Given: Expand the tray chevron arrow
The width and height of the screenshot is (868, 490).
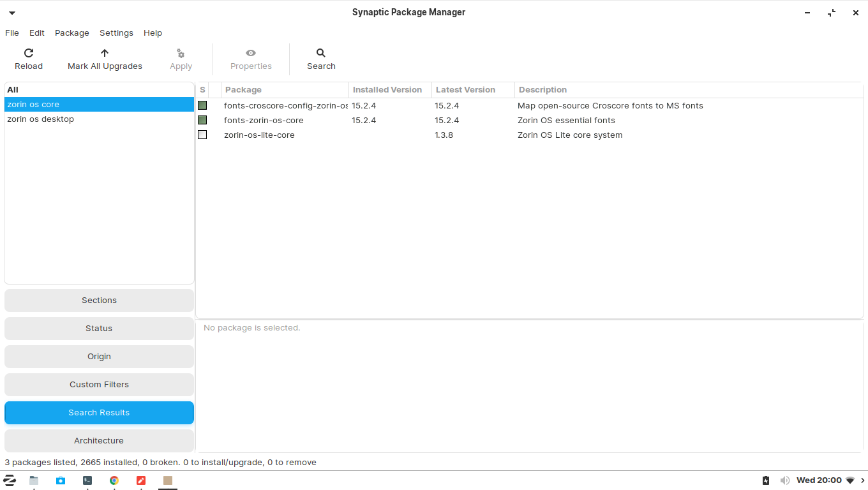Looking at the screenshot, I should click(862, 480).
